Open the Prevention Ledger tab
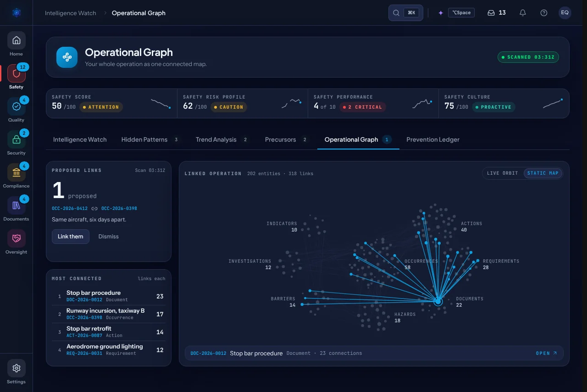The width and height of the screenshot is (587, 392). tap(433, 140)
